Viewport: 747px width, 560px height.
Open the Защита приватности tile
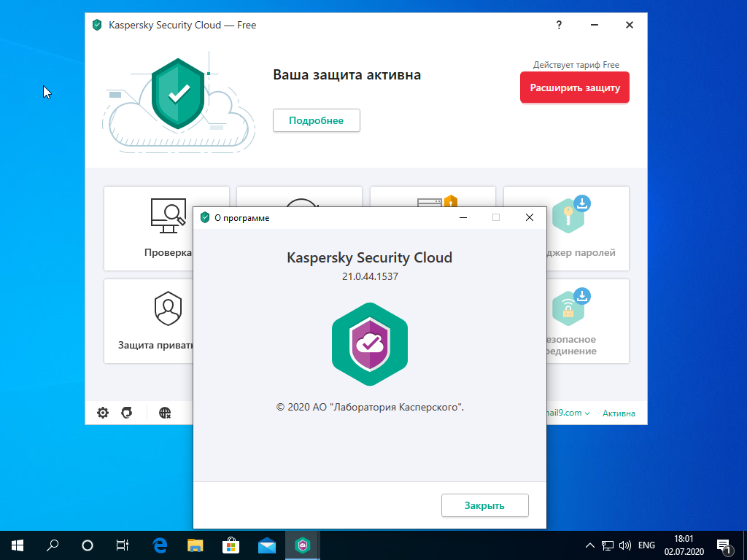[149, 321]
